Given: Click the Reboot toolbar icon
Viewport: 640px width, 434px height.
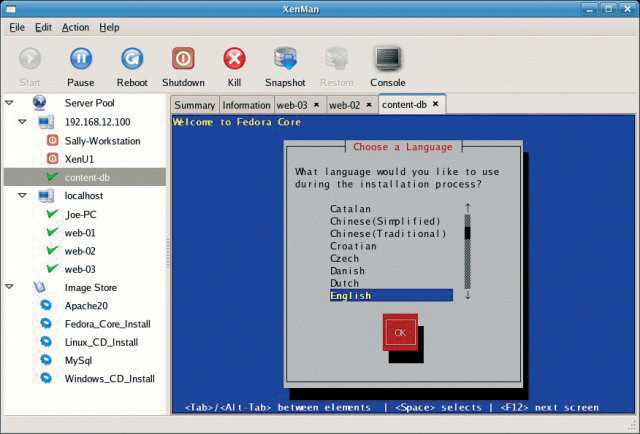Looking at the screenshot, I should [x=132, y=59].
